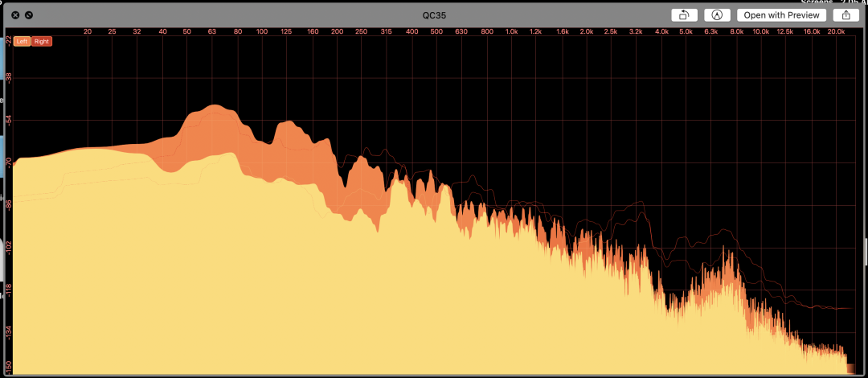Click the full screen icon beside close
This screenshot has width=868, height=378.
29,15
